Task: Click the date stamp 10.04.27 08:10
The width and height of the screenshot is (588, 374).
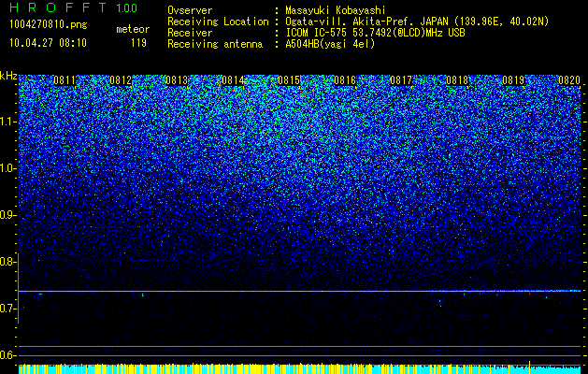Action: pos(48,43)
